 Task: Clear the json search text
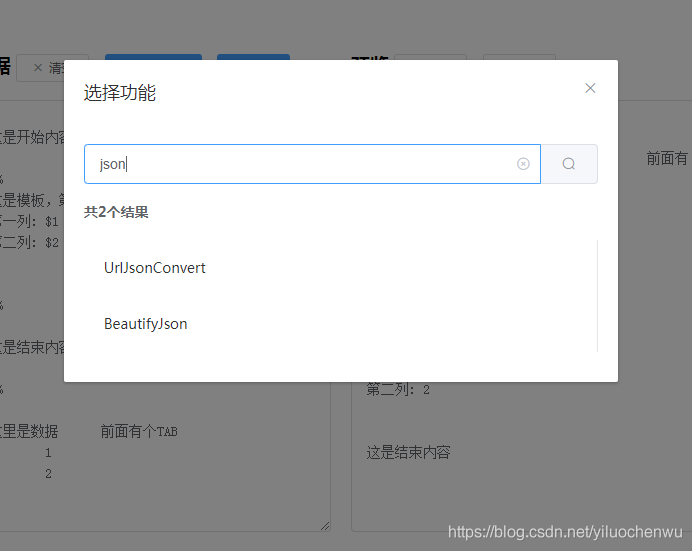pos(523,164)
